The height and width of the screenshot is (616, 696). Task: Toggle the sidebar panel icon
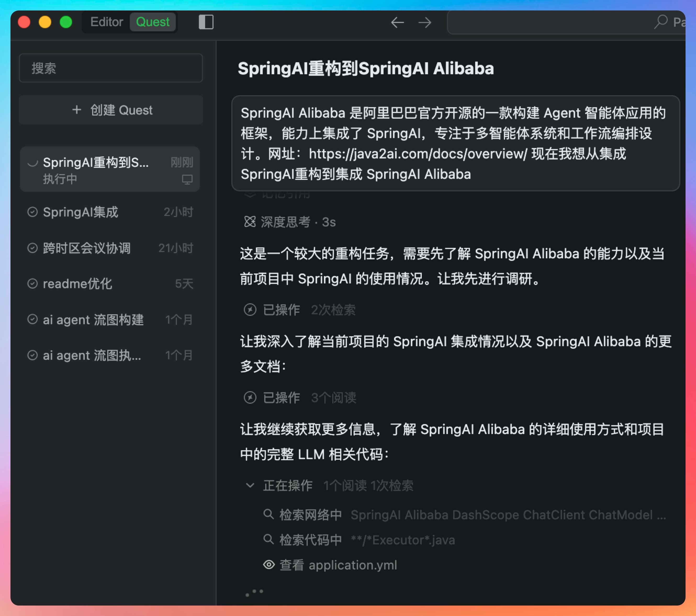point(206,22)
